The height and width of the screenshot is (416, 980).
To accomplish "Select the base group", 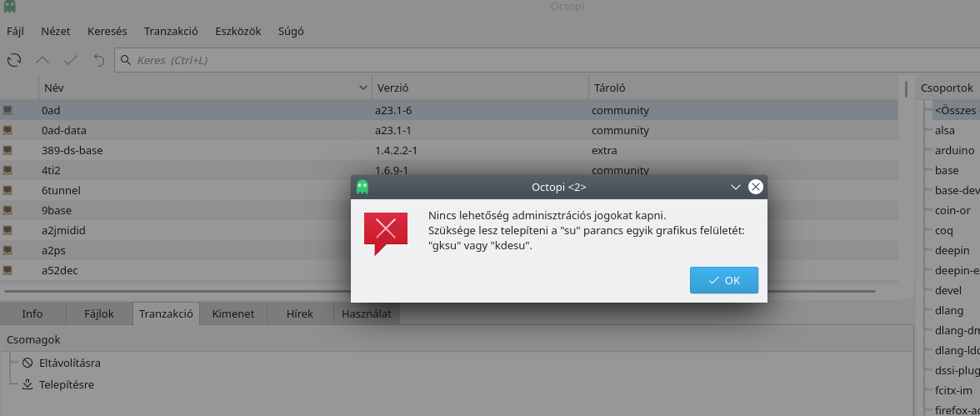I will (947, 170).
